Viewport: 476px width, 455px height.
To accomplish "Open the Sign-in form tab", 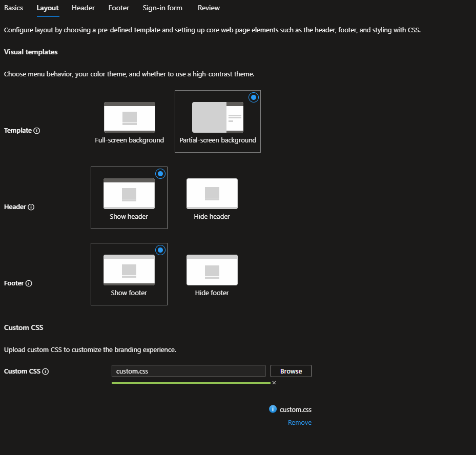I will tap(162, 8).
